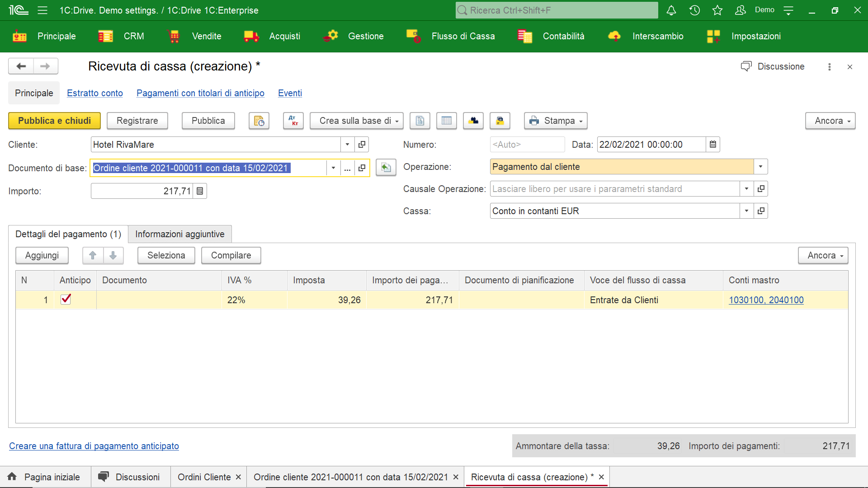Open Impostazioni section

[x=744, y=36]
